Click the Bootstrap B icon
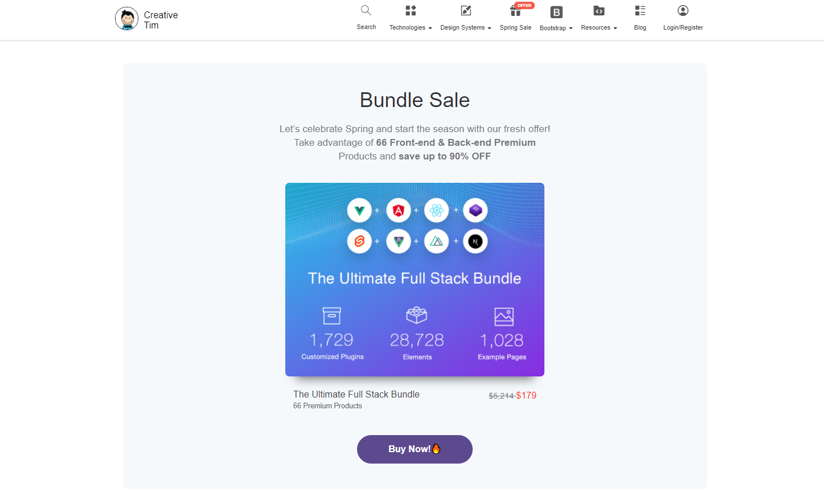The image size is (824, 504). 556,12
